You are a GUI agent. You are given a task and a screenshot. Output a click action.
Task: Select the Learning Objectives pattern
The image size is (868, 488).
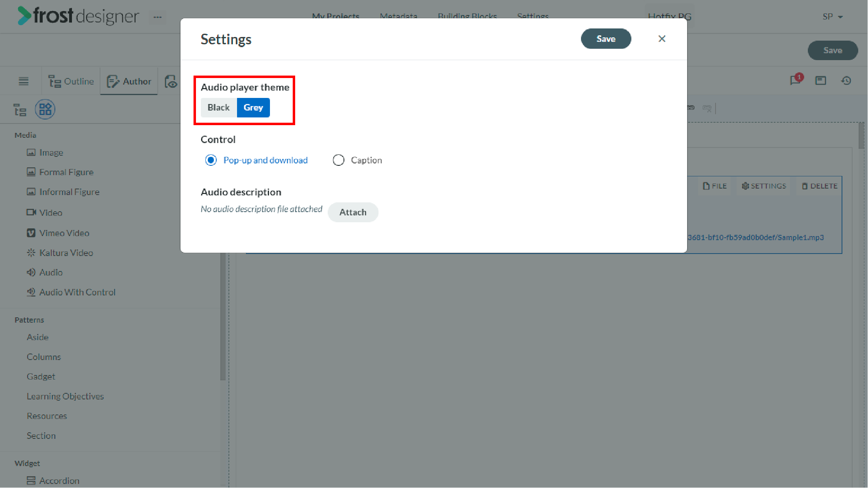click(x=65, y=396)
